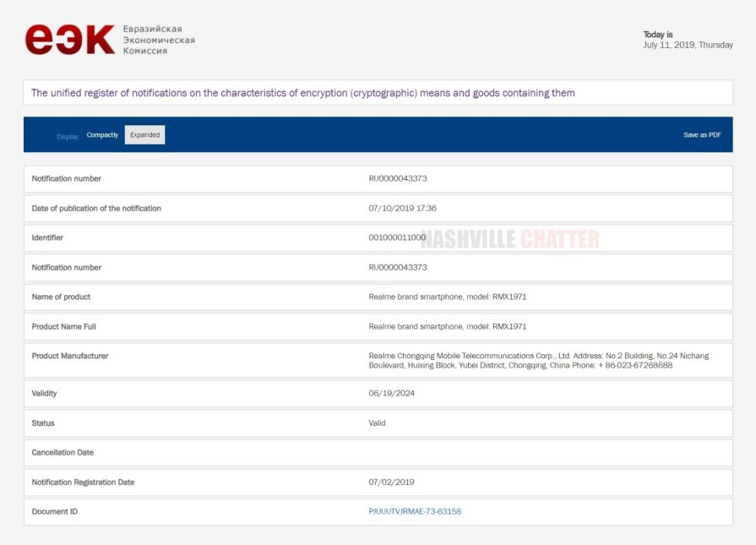Click the Identifier value 001000011000
This screenshot has width=756, height=545.
tap(397, 237)
